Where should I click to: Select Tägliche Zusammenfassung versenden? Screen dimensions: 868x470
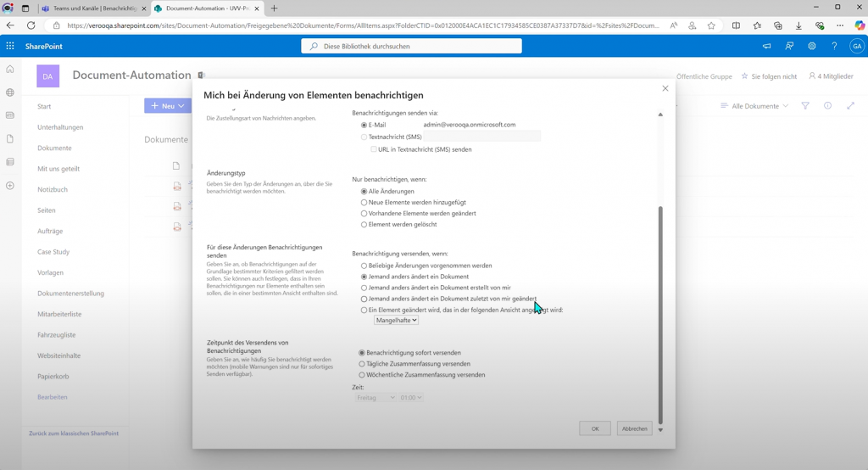[x=361, y=364]
